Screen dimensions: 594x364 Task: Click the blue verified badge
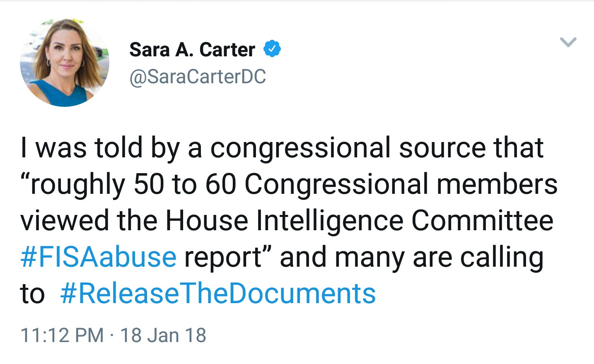272,49
